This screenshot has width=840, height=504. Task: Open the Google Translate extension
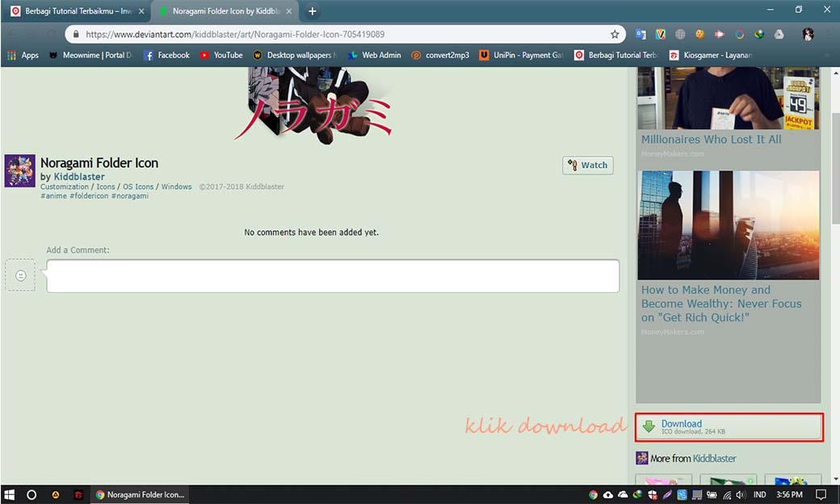coord(640,34)
